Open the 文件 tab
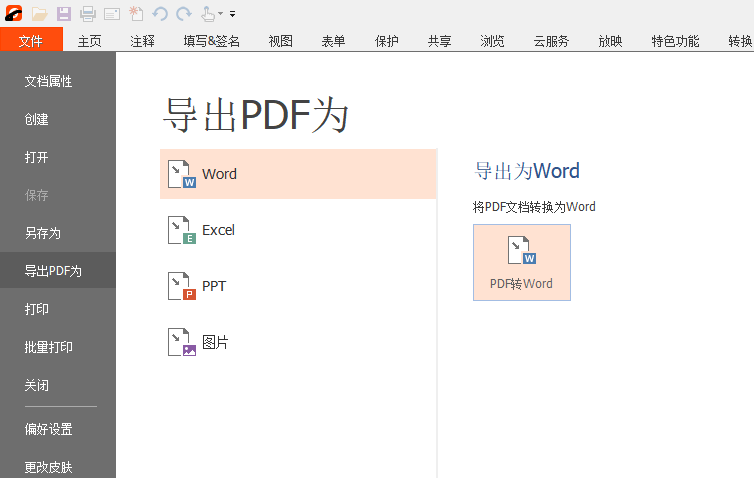The width and height of the screenshot is (754, 478). 31,40
